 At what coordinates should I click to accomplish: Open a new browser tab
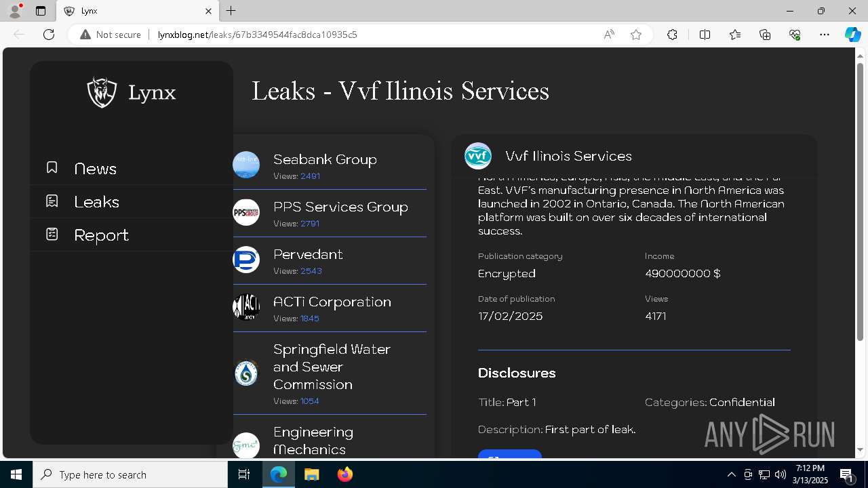click(231, 11)
